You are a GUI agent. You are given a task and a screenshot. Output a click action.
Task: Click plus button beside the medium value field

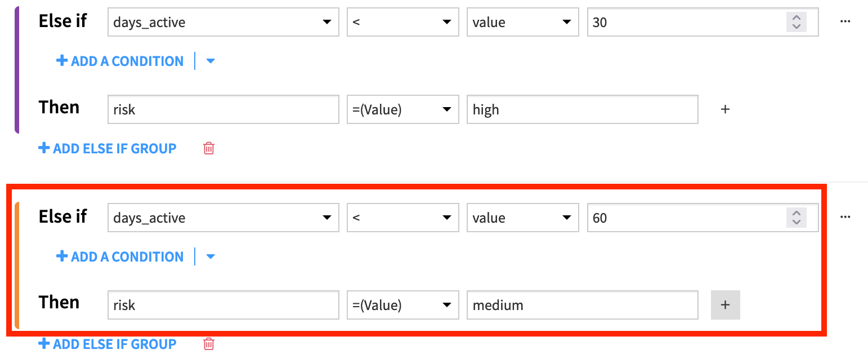[x=725, y=305]
